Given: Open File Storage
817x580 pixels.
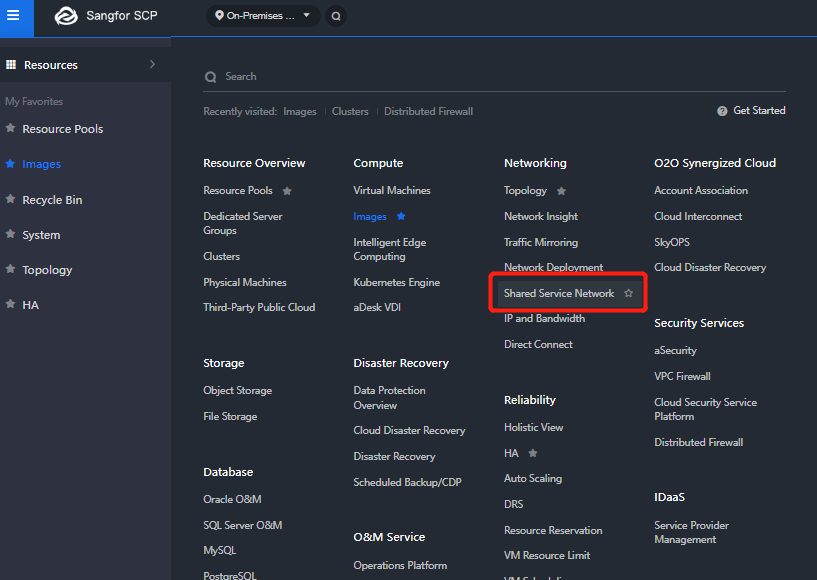Looking at the screenshot, I should pos(230,416).
